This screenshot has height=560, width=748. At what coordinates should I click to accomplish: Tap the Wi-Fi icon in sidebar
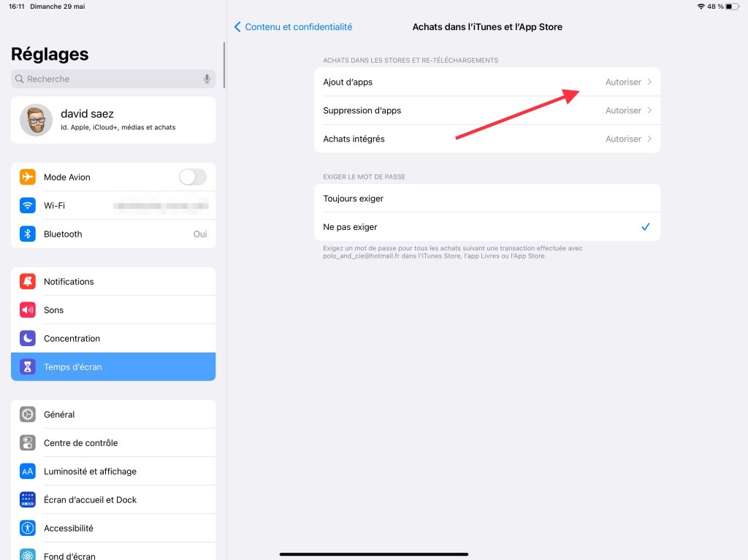28,206
